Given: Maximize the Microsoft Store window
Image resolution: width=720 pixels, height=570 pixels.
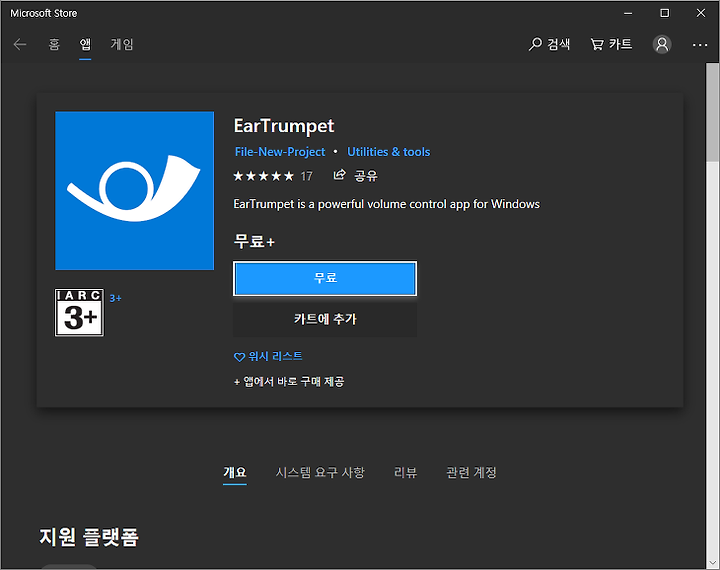Looking at the screenshot, I should click(x=664, y=13).
